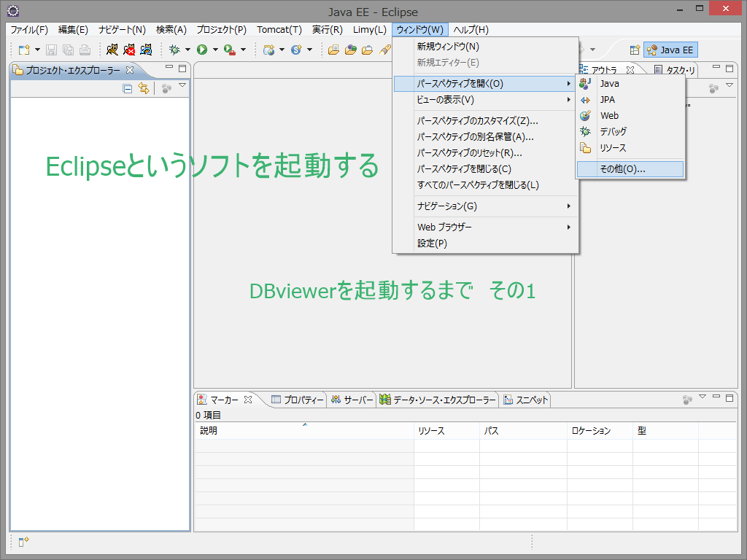Click the green Run play icon

click(x=202, y=50)
